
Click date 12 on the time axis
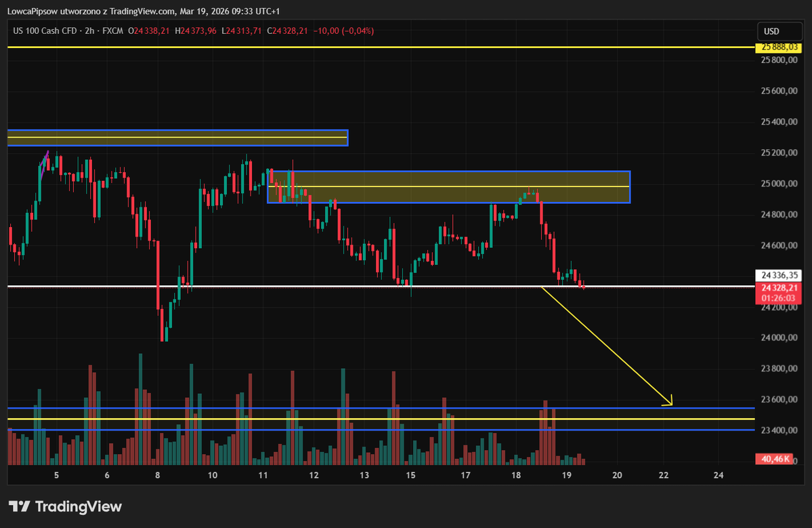coord(314,475)
